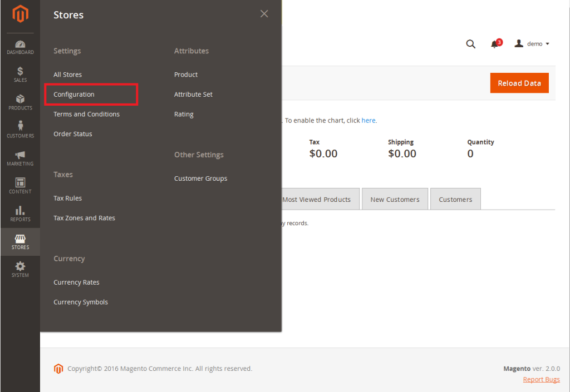Switch to the New Customers tab
Screen dimensions: 570x392
[x=395, y=200]
